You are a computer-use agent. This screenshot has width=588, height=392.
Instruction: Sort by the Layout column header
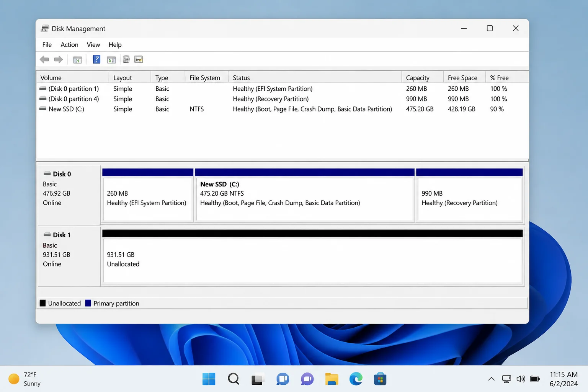coord(130,78)
